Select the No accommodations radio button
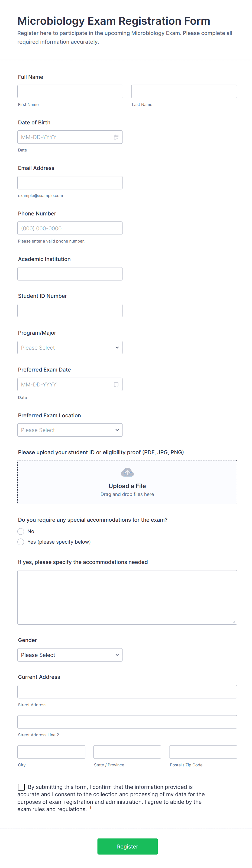 (21, 531)
